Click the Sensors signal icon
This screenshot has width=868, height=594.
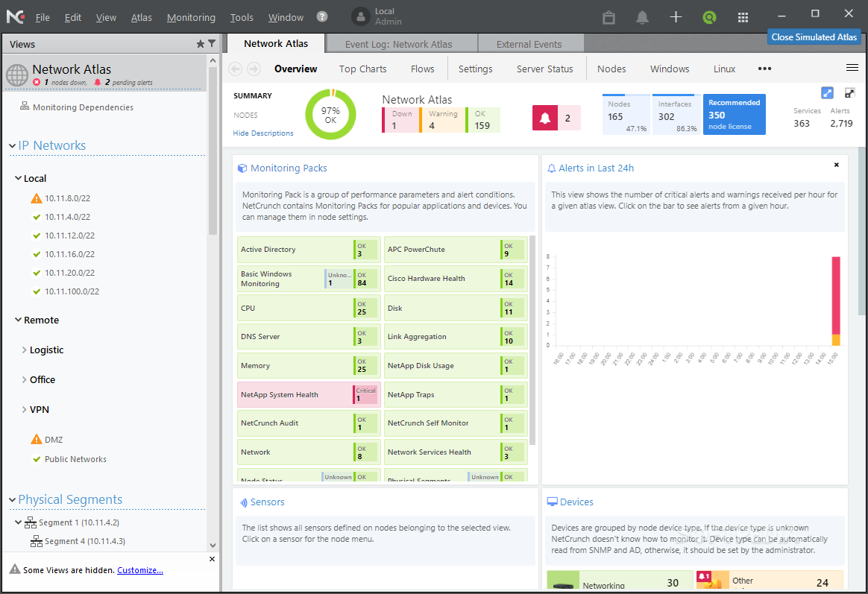[244, 502]
